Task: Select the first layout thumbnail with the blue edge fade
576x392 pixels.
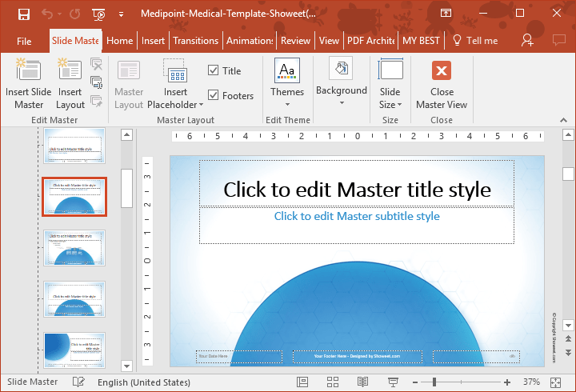Action: (74, 146)
